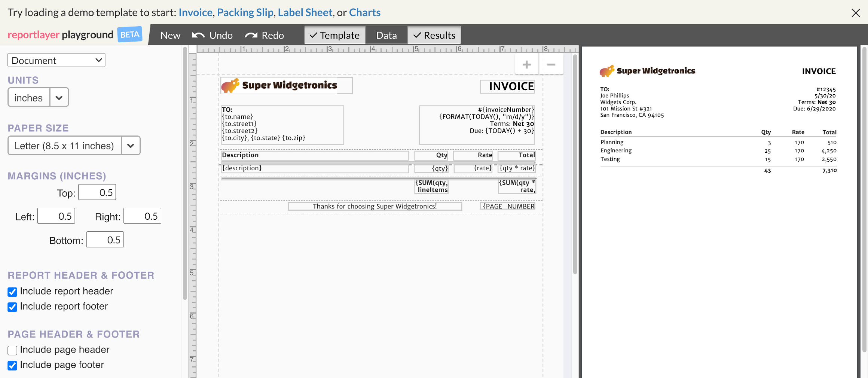The height and width of the screenshot is (378, 868).
Task: Click the Top margin input
Action: [97, 192]
